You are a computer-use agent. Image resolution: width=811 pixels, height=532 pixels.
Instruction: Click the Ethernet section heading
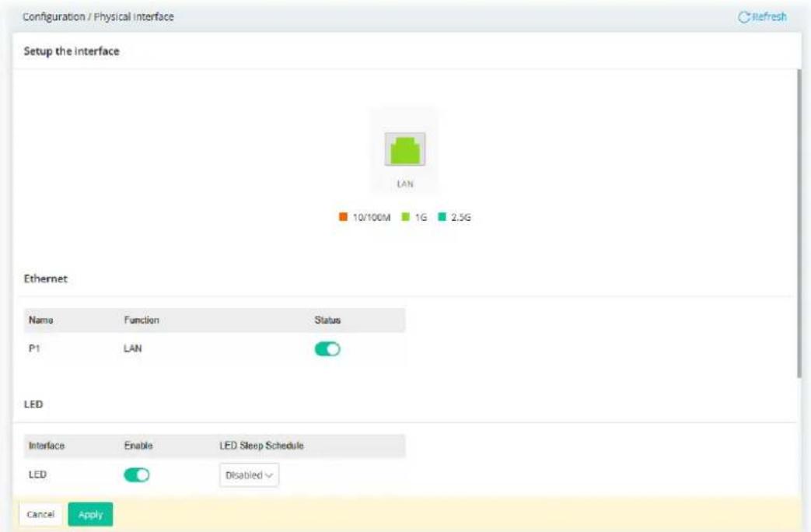click(x=46, y=278)
